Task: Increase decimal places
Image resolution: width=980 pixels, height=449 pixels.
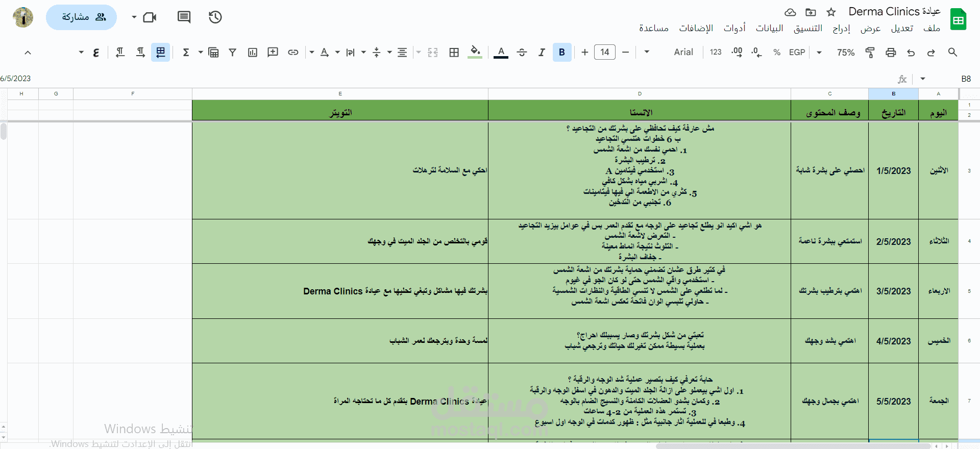Action: click(737, 52)
